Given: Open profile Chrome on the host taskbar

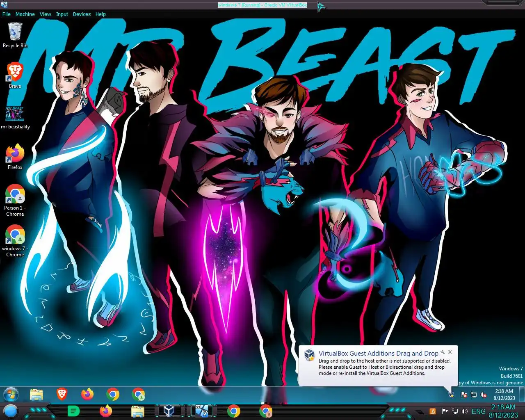Looking at the screenshot, I should click(265, 411).
